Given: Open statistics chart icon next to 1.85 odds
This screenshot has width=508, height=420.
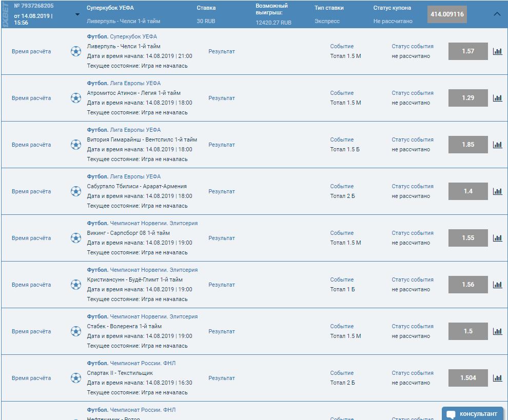Looking at the screenshot, I should click(497, 145).
